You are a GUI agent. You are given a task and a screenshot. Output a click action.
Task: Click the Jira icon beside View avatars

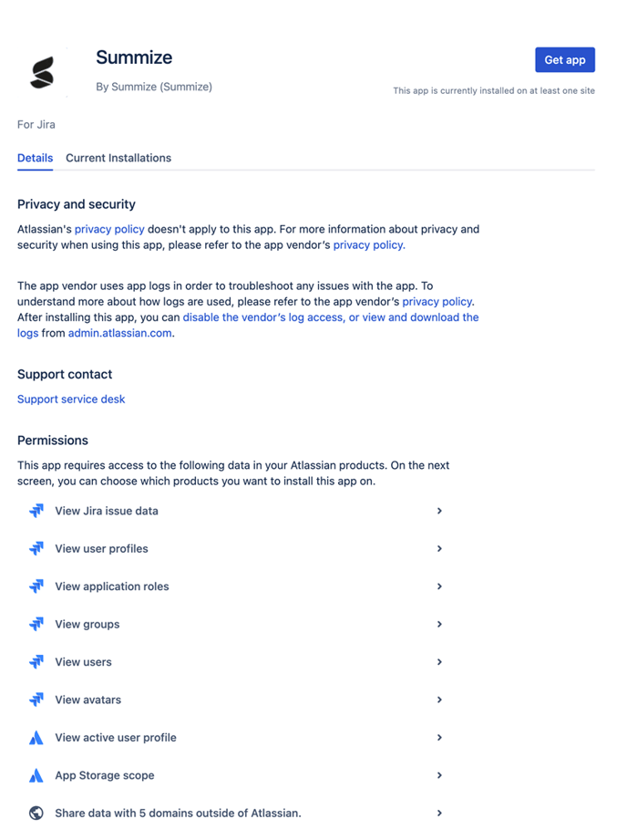36,700
